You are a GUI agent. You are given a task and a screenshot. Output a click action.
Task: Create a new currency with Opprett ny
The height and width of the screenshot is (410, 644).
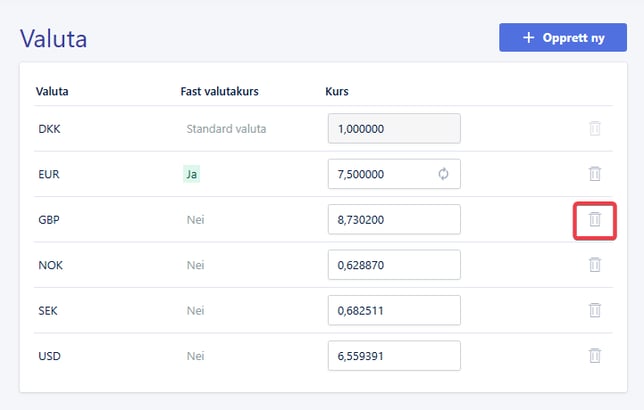pos(563,38)
